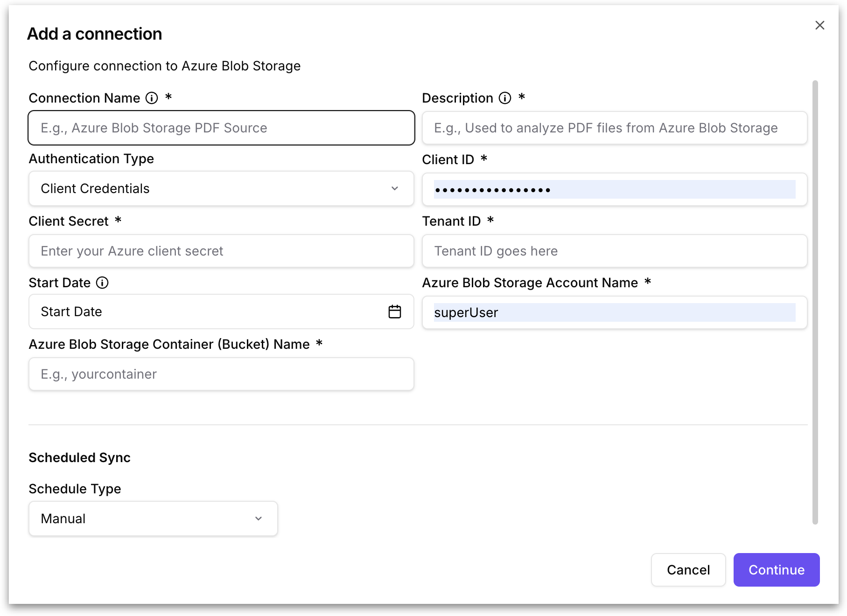Screen dimensions: 847x616
Task: Click the info icon next to Description
Action: click(x=505, y=98)
